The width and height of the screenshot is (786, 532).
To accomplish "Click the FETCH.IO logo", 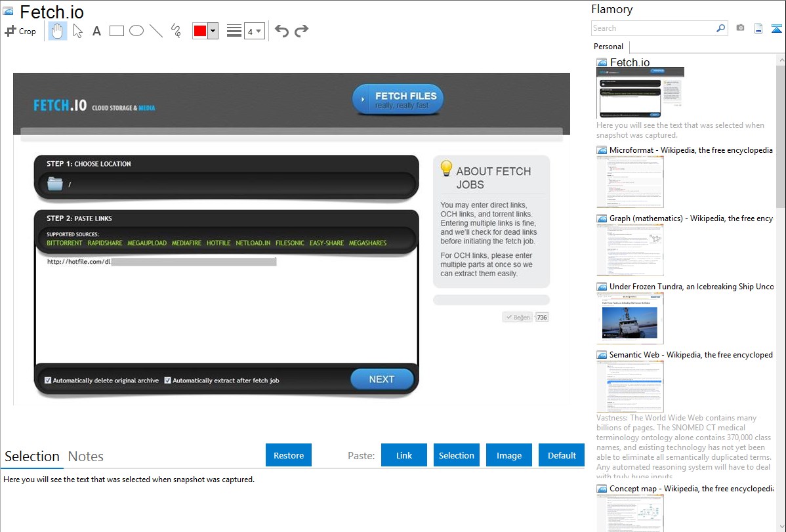I will coord(60,106).
